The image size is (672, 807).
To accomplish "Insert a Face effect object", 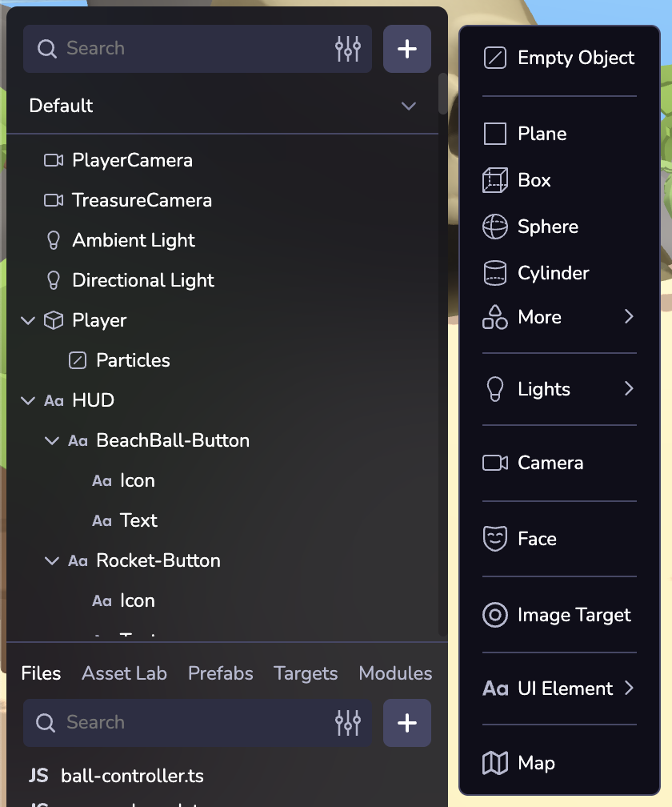I will click(x=536, y=539).
